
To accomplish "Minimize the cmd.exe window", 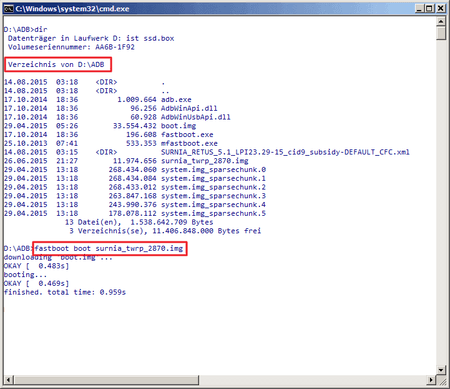I will point(420,8).
